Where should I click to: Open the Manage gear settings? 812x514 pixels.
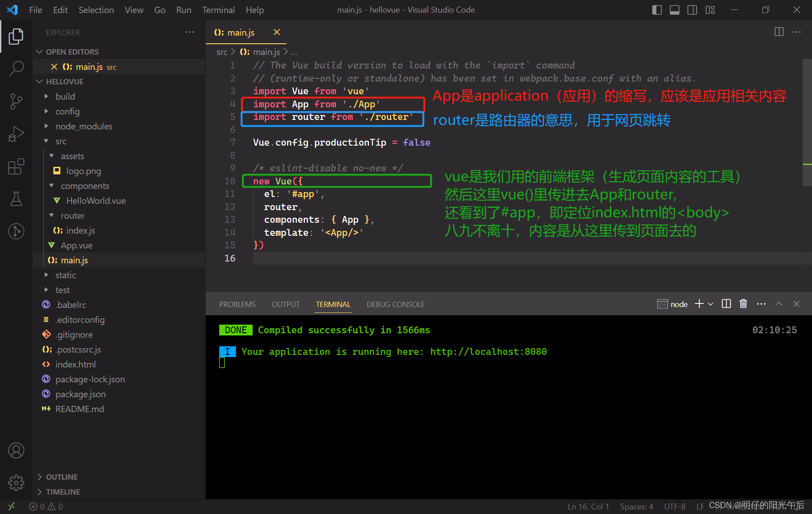[x=16, y=483]
